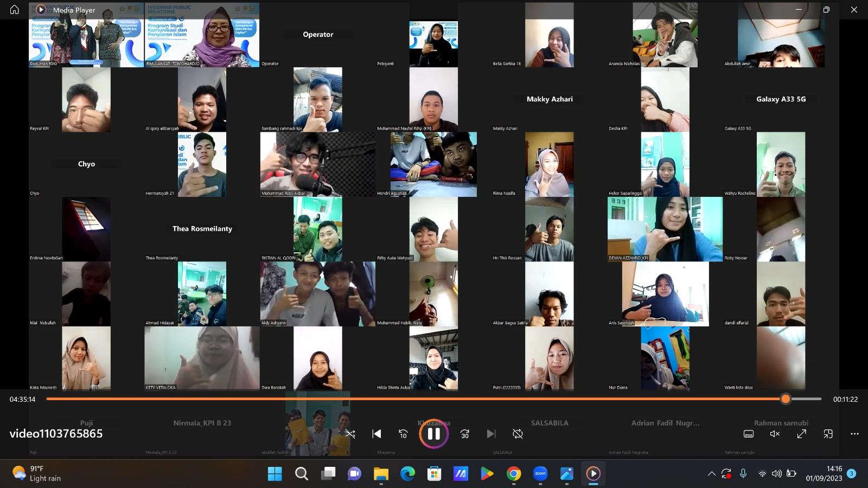Toggle shuffle playback
Image resolution: width=868 pixels, height=488 pixels.
(x=350, y=434)
